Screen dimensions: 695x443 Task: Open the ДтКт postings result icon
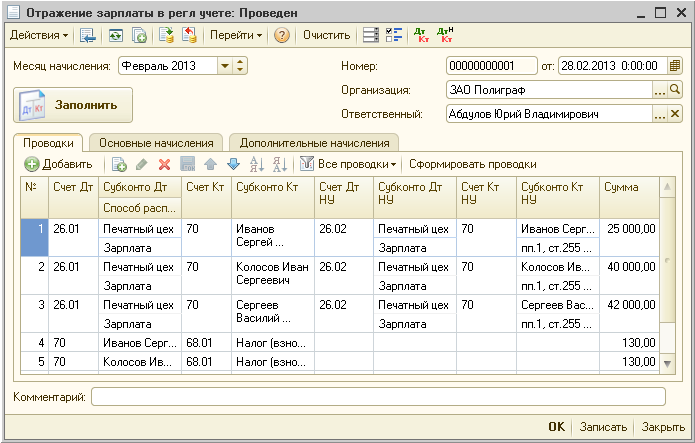(x=421, y=35)
